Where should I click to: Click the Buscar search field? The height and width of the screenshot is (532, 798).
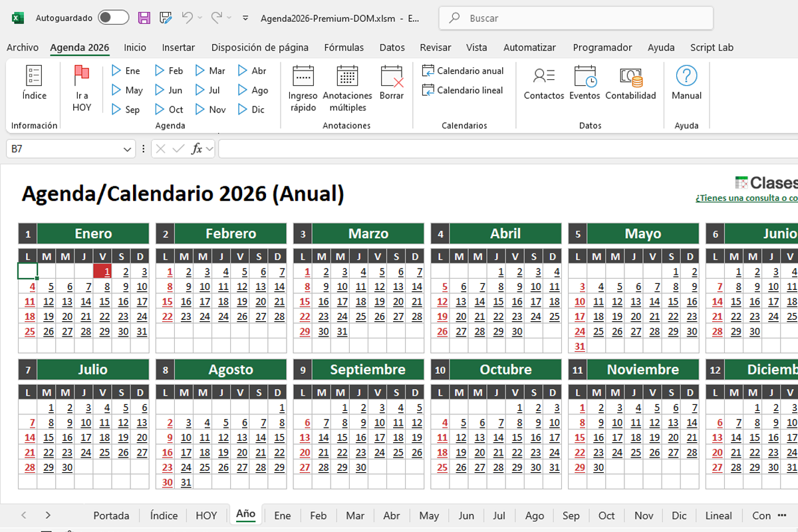pyautogui.click(x=576, y=18)
